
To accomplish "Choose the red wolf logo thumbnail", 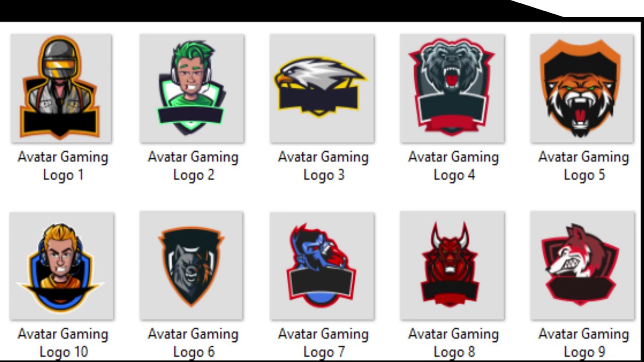I will click(x=582, y=265).
